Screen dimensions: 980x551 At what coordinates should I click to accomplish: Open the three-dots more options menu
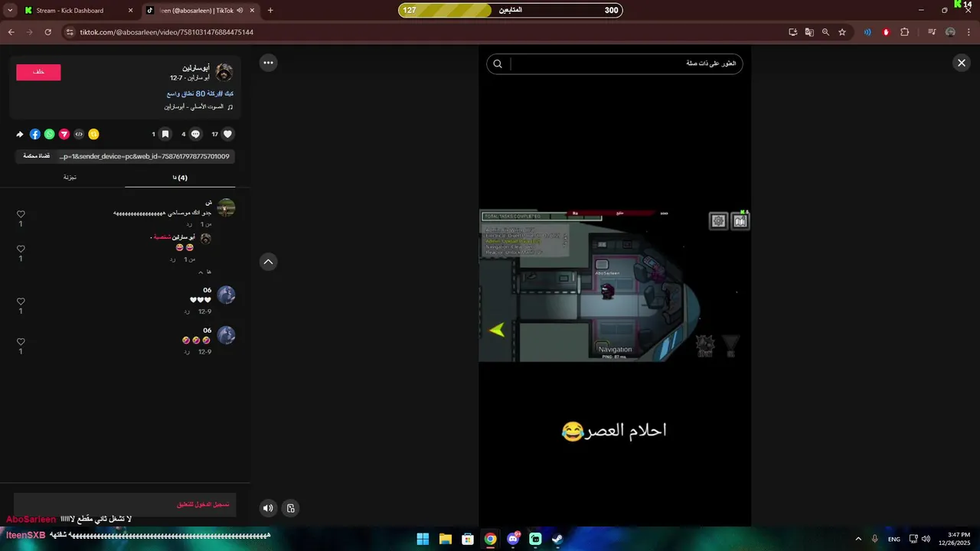(268, 63)
